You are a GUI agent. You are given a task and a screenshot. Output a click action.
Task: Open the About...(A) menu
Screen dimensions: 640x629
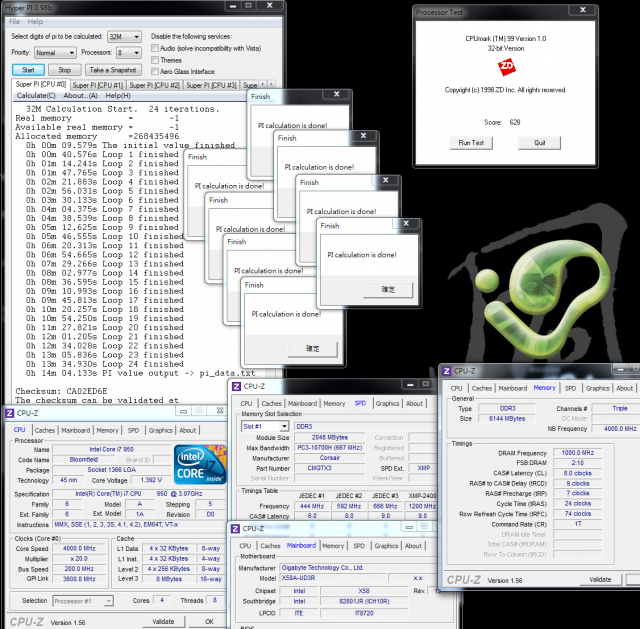(80, 96)
